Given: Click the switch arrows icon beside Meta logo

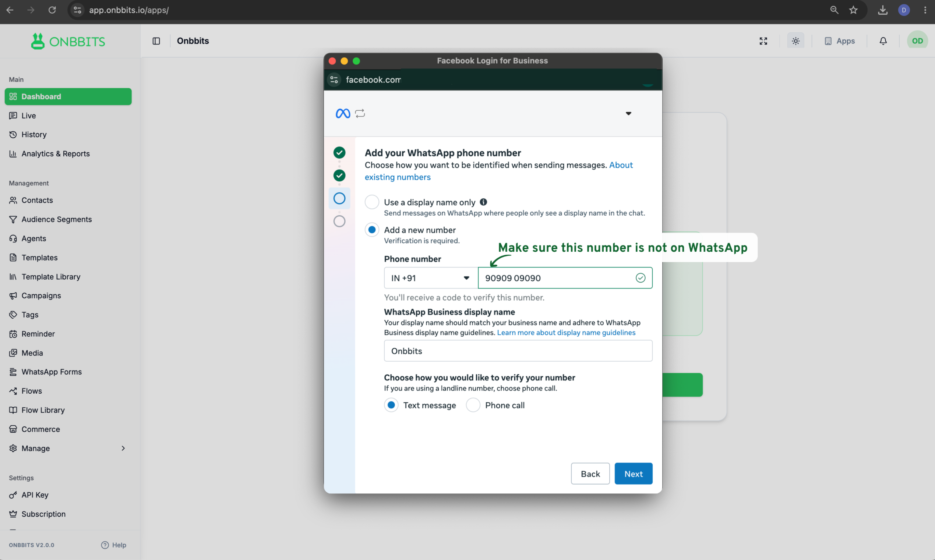Looking at the screenshot, I should pos(360,113).
